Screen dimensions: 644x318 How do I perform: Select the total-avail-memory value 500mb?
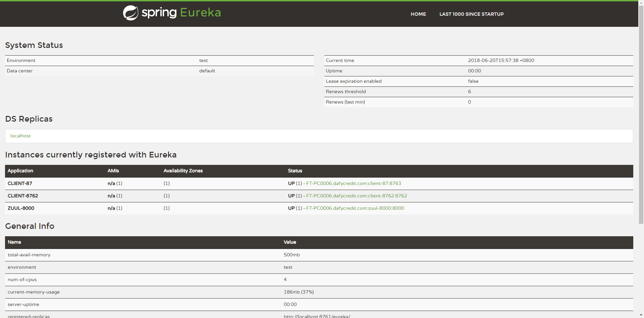pos(292,255)
